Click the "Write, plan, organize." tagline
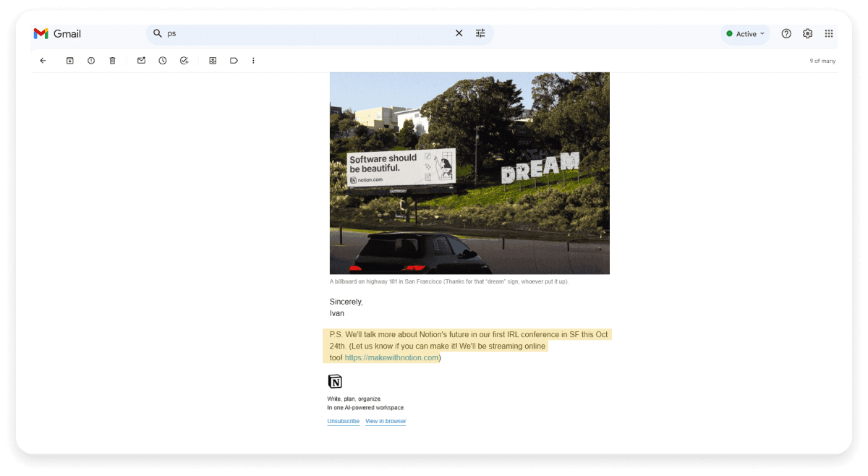Image resolution: width=868 pixels, height=476 pixels. click(x=354, y=399)
